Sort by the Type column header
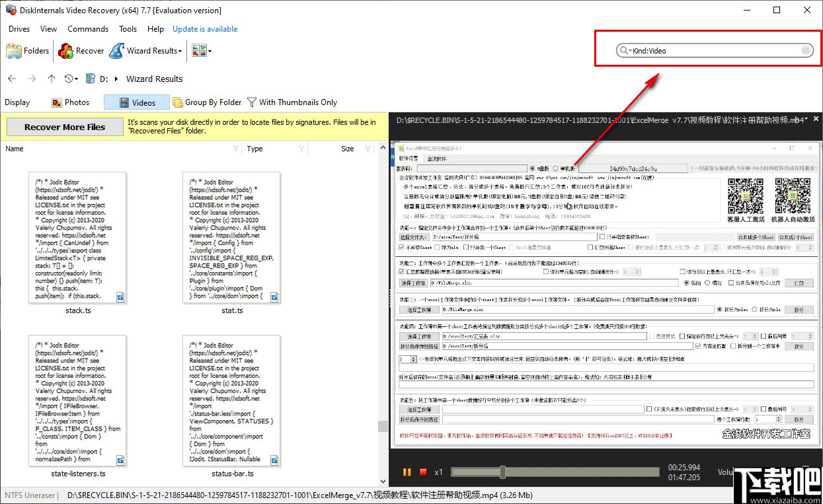Screen dimensions: 823x504 [x=255, y=149]
